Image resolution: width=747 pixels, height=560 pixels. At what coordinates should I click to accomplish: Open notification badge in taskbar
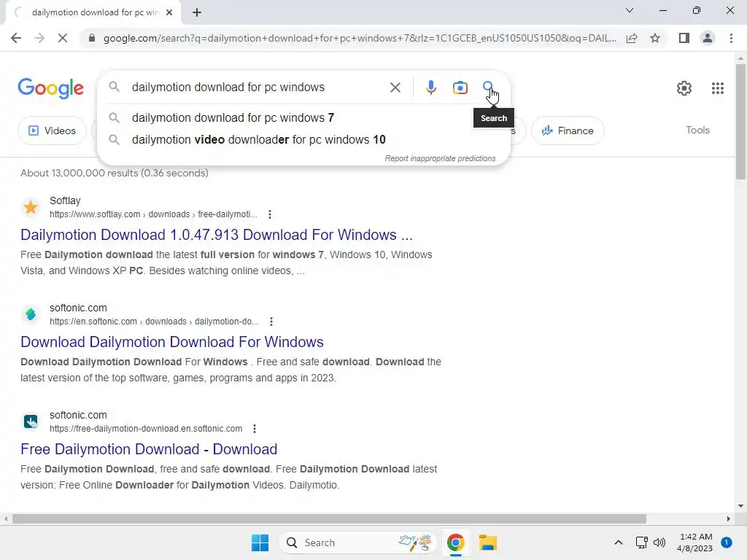tap(727, 542)
